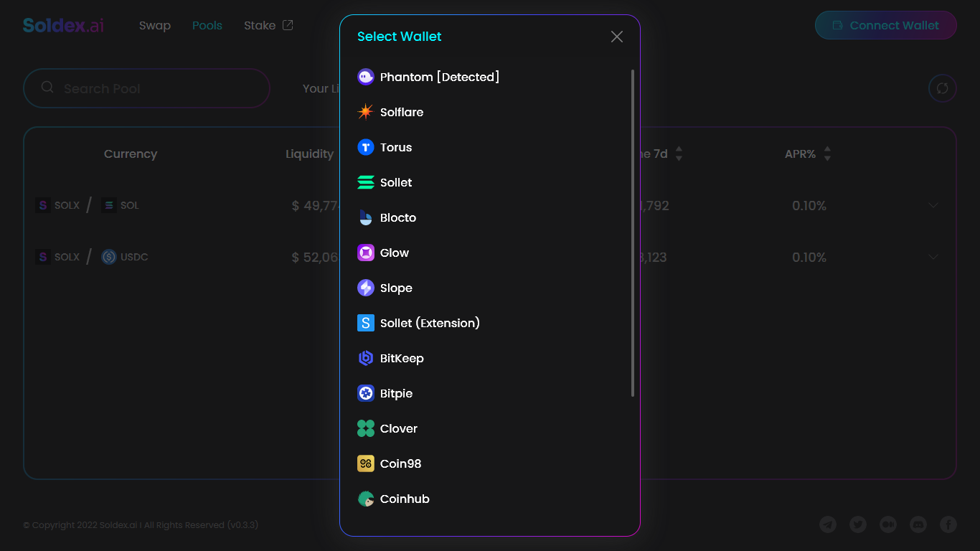This screenshot has height=551, width=980.
Task: Open the Facebook link in footer
Action: [x=948, y=524]
